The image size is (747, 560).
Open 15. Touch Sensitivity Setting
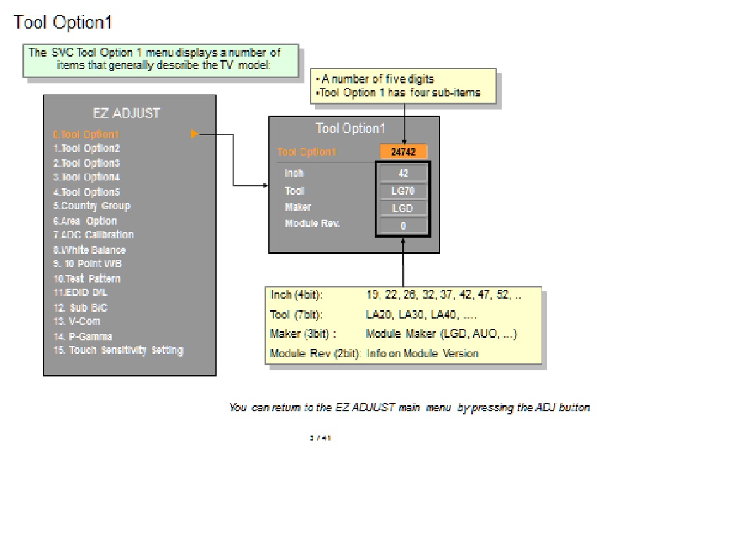coord(118,351)
